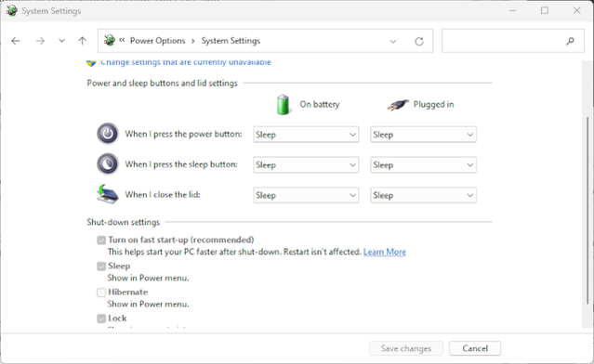Click the laptop lid icon

108,194
